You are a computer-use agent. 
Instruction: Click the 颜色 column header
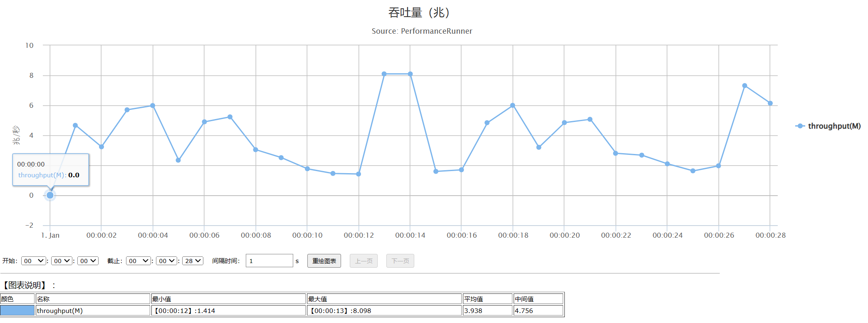point(17,299)
